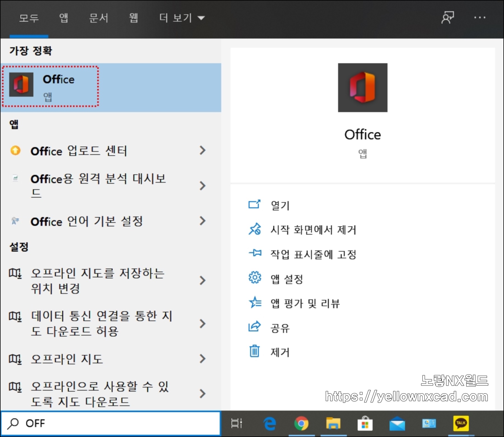Expand 데이터 통신 연결 지도 다운로드 chevron
Image resolution: width=504 pixels, height=437 pixels.
(x=203, y=324)
